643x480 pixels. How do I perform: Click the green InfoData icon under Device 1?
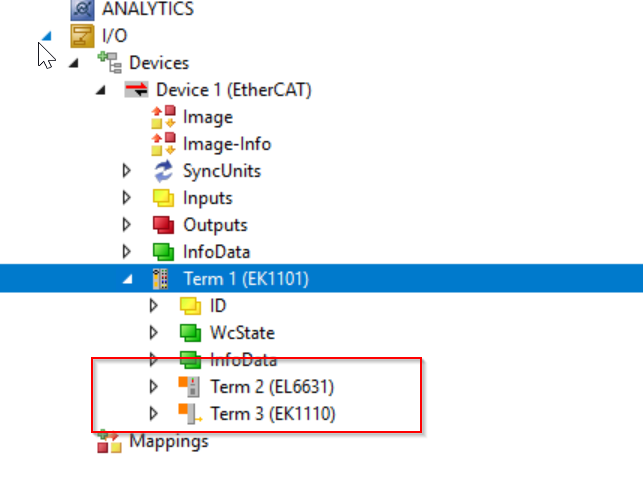[164, 252]
